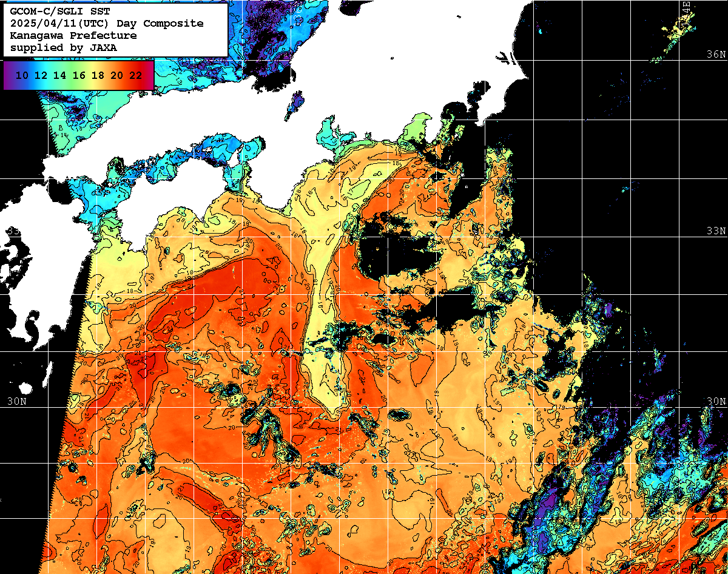Click the 30N label on the black no-data area
The image size is (728, 574).
click(x=716, y=402)
